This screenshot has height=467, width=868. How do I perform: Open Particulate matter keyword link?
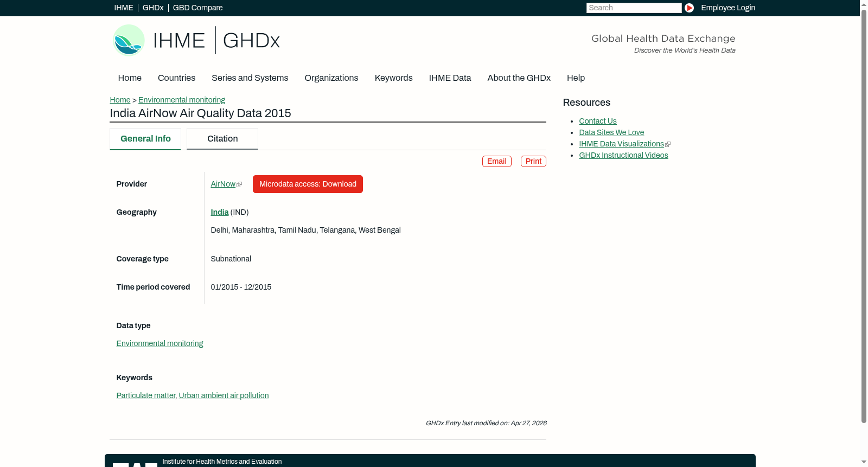(x=145, y=396)
